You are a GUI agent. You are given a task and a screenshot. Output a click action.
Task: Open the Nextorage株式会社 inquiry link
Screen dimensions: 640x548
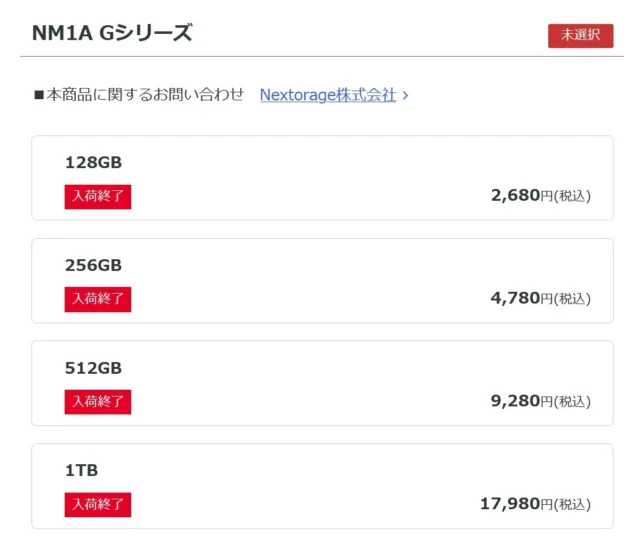[327, 95]
